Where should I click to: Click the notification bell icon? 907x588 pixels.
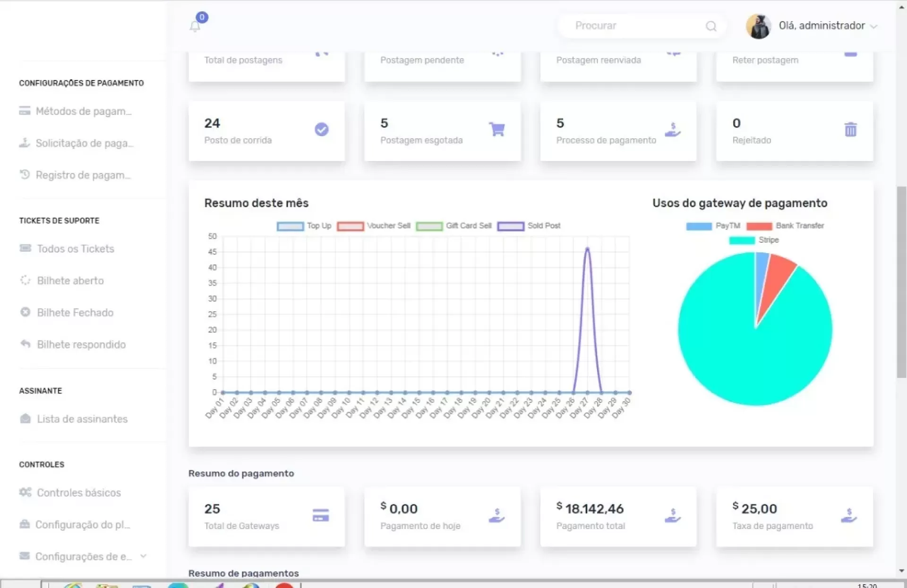195,26
